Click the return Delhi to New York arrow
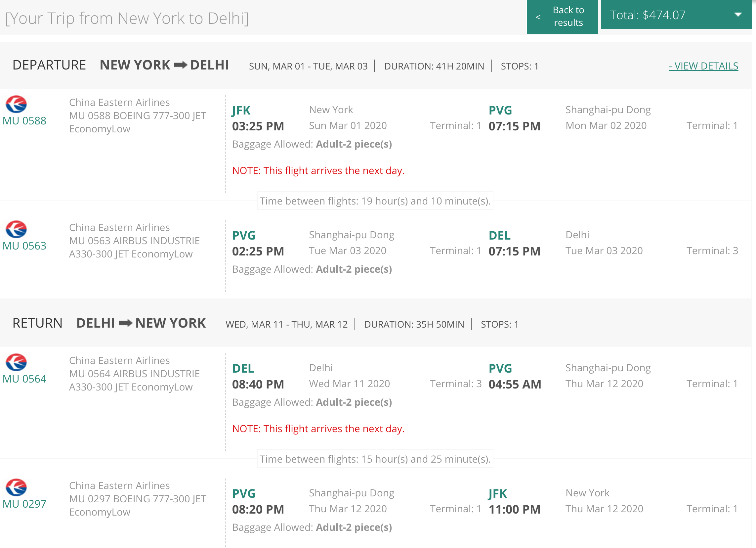 pos(125,323)
